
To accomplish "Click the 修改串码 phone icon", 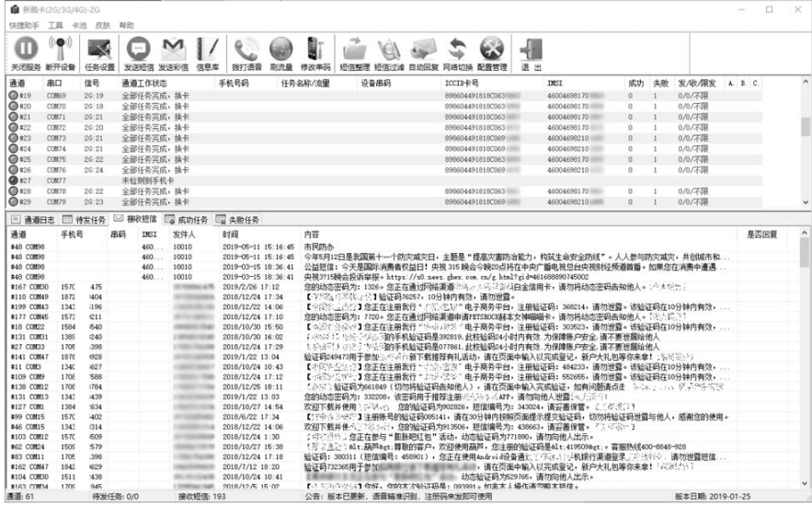I will pos(315,50).
